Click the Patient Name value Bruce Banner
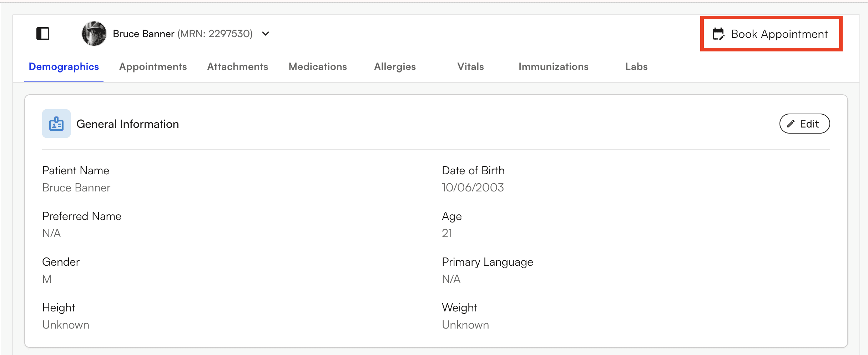The height and width of the screenshot is (355, 868). coord(76,187)
